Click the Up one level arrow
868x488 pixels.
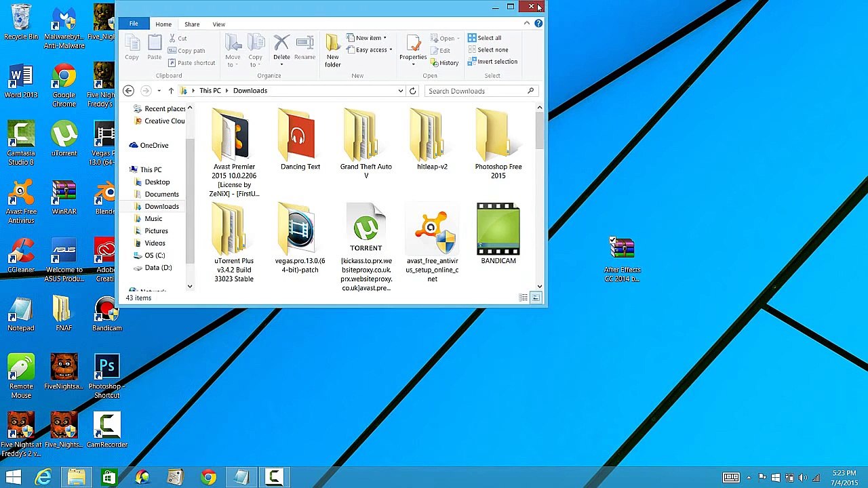click(171, 91)
